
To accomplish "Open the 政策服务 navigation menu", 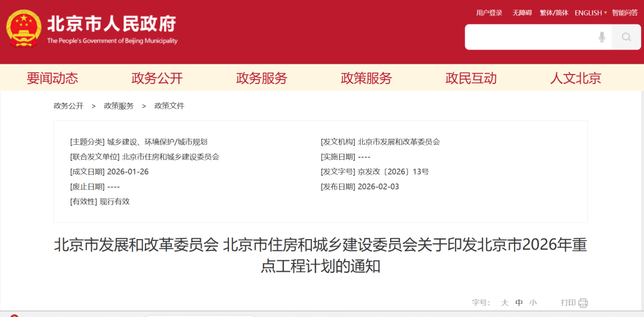I will [x=366, y=78].
